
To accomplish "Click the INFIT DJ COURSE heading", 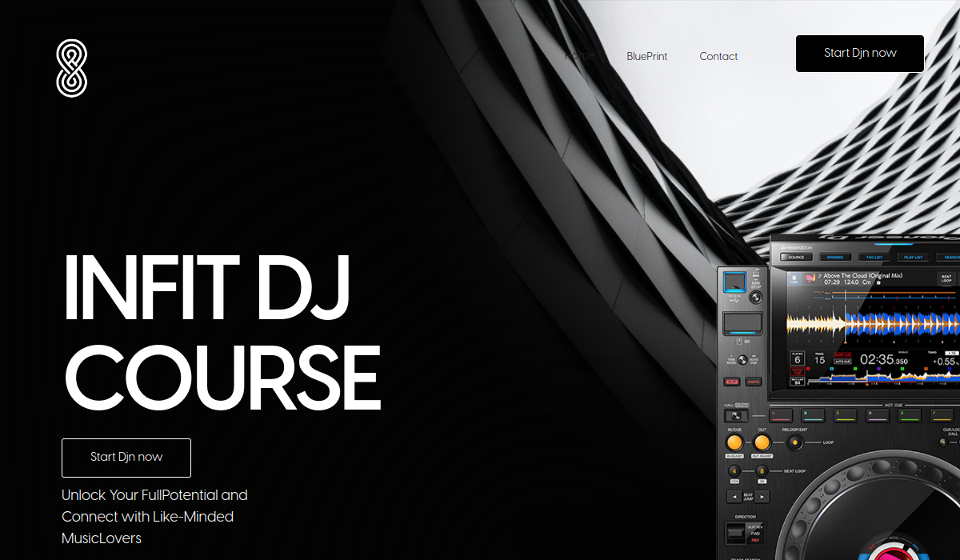I will 222,333.
